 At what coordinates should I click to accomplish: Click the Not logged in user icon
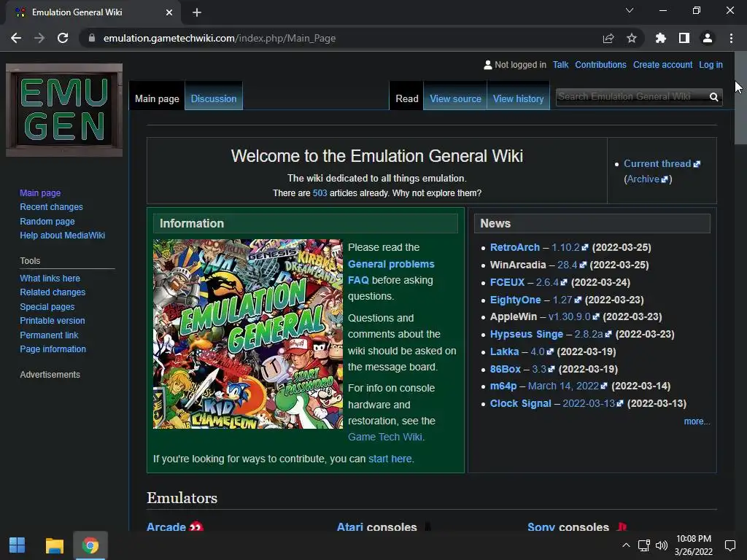(487, 65)
